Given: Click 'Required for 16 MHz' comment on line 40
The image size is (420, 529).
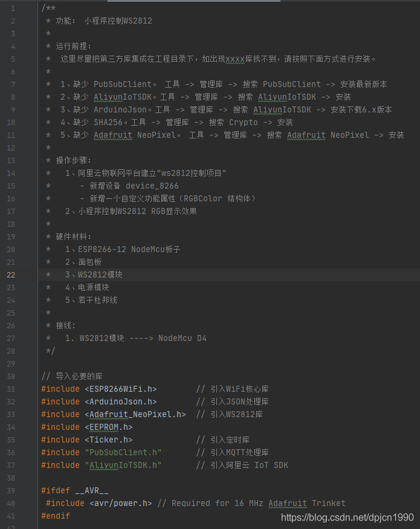Looking at the screenshot, I should click(x=218, y=504).
